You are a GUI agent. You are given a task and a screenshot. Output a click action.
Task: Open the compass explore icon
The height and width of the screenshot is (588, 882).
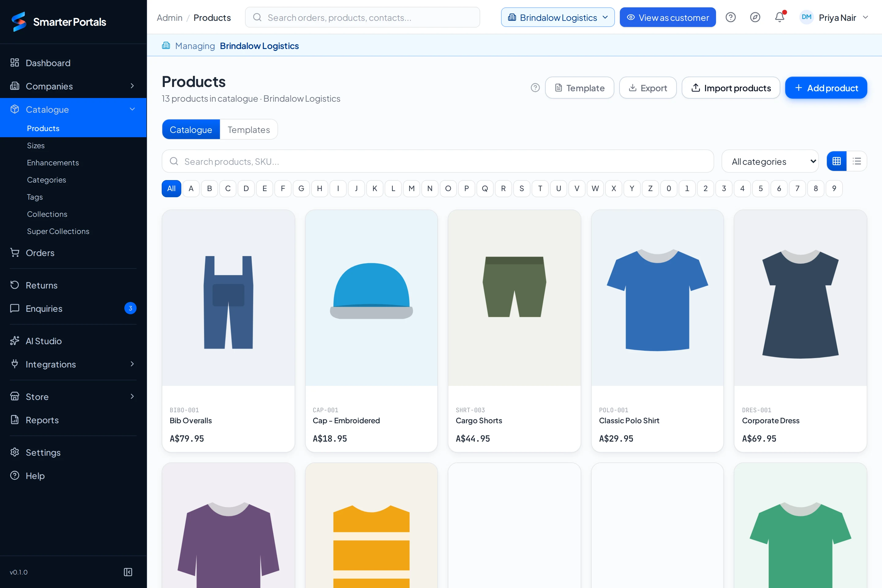pos(755,17)
